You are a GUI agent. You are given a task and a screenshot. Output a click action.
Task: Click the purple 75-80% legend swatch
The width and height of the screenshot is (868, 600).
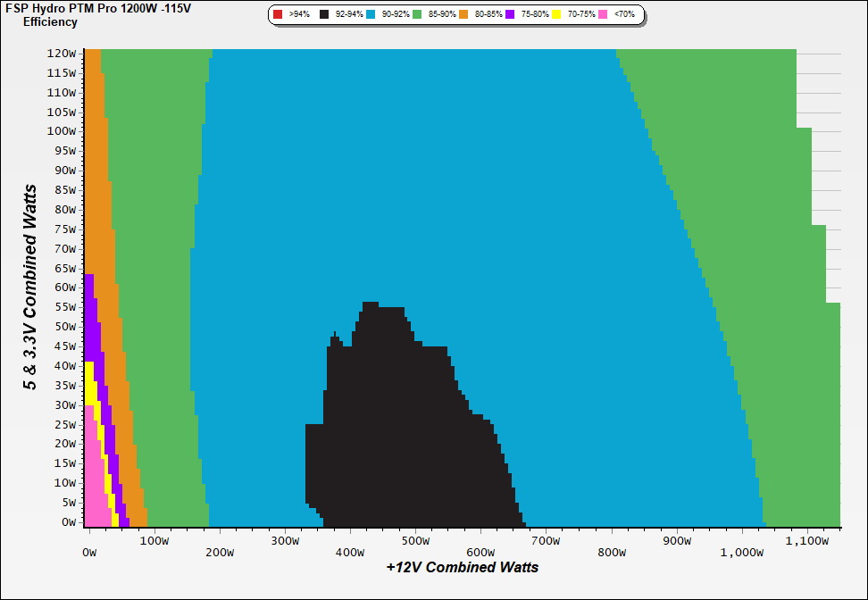510,15
